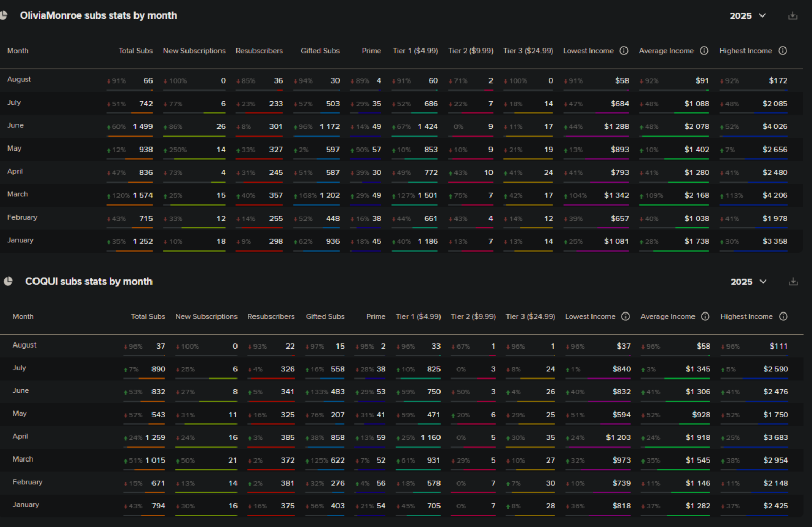Select the June row in COQUI table

click(401, 391)
